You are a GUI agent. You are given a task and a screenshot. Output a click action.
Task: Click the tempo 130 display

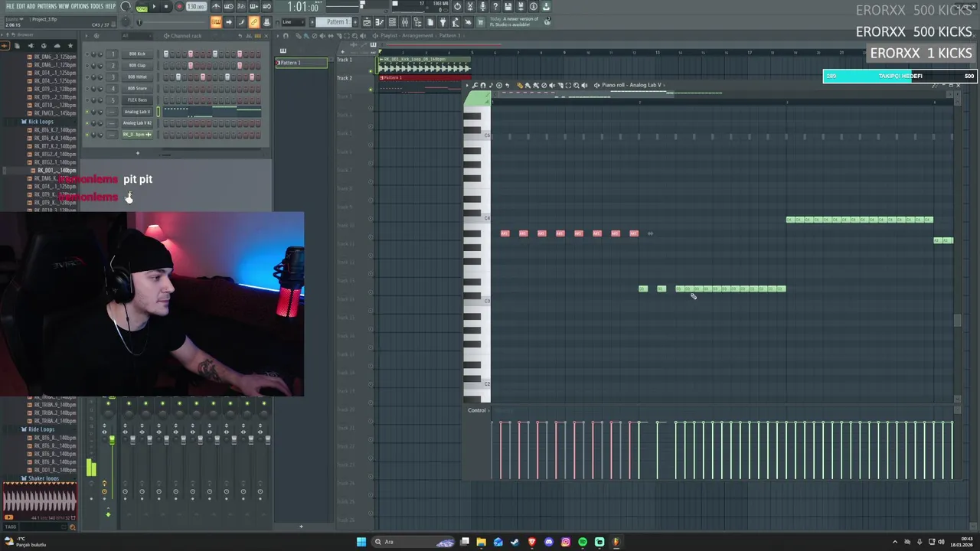point(196,7)
